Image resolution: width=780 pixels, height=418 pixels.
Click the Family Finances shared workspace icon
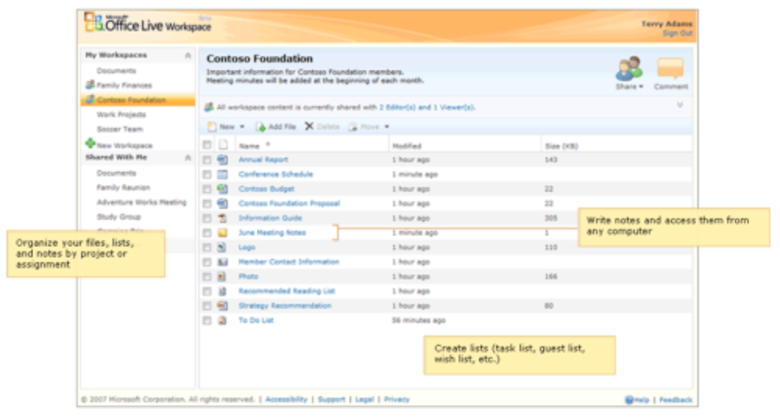[90, 85]
